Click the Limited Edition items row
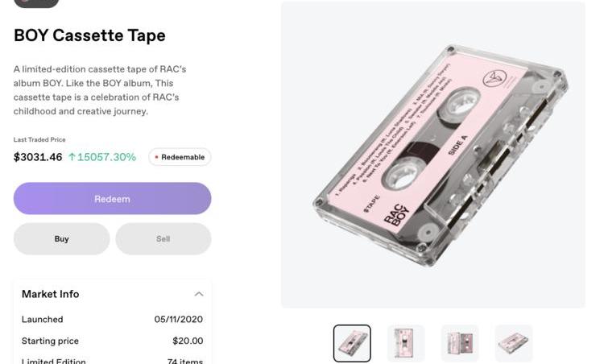The image size is (604, 364). coord(112,361)
